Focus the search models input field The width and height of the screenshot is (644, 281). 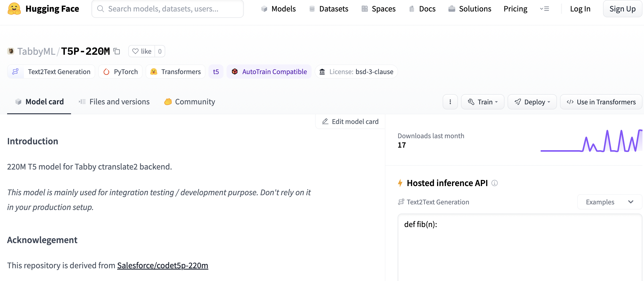click(x=168, y=9)
